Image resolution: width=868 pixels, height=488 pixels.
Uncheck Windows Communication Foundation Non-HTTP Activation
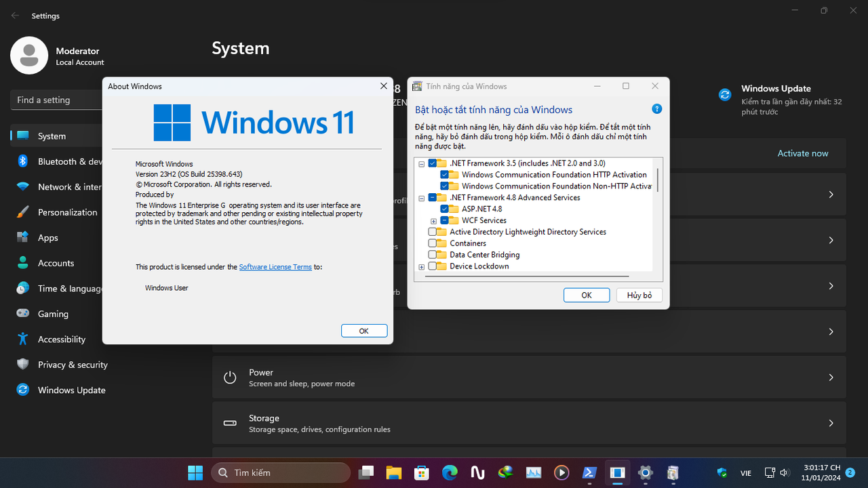pyautogui.click(x=445, y=186)
